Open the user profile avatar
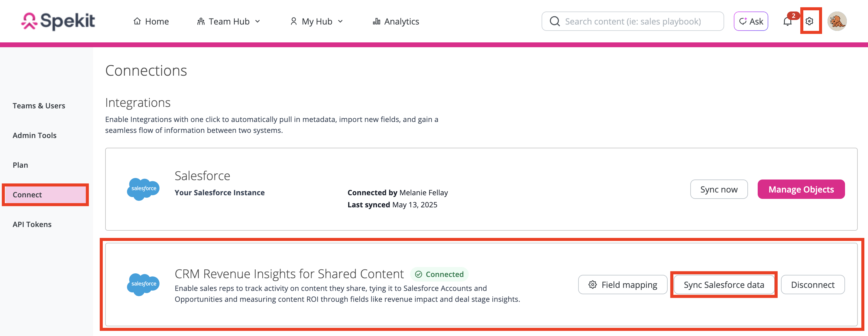This screenshot has height=336, width=868. (x=837, y=21)
